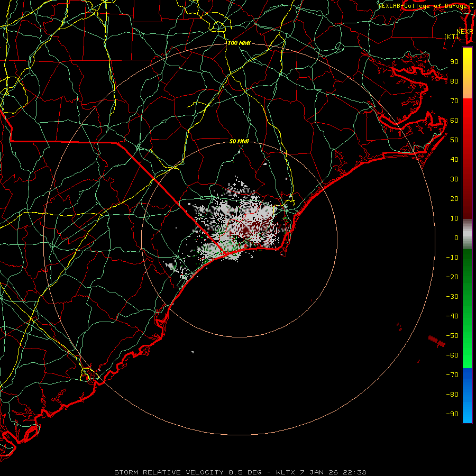This screenshot has width=476, height=476.
Task: Click the 70 value on the velocity scale
Action: point(454,101)
